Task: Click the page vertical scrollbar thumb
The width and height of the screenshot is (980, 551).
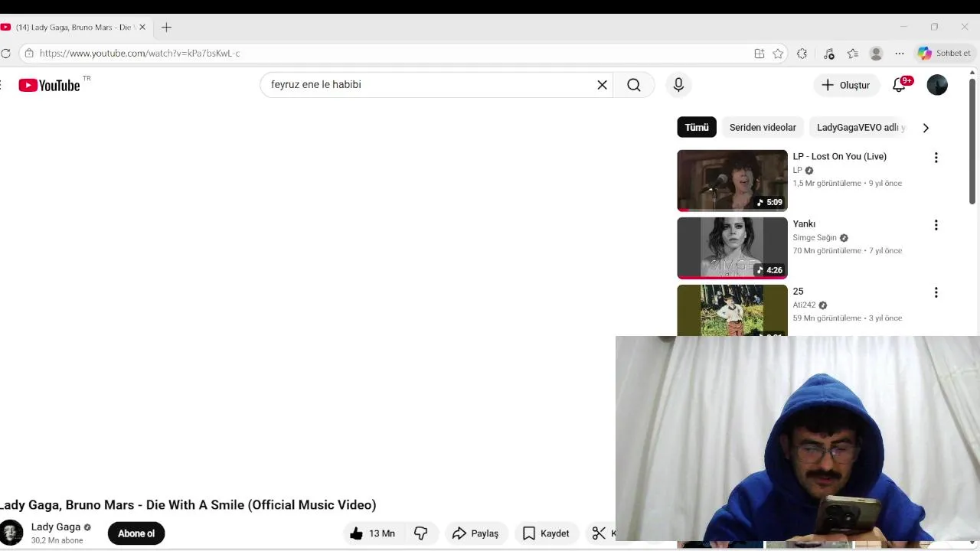Action: pyautogui.click(x=972, y=140)
